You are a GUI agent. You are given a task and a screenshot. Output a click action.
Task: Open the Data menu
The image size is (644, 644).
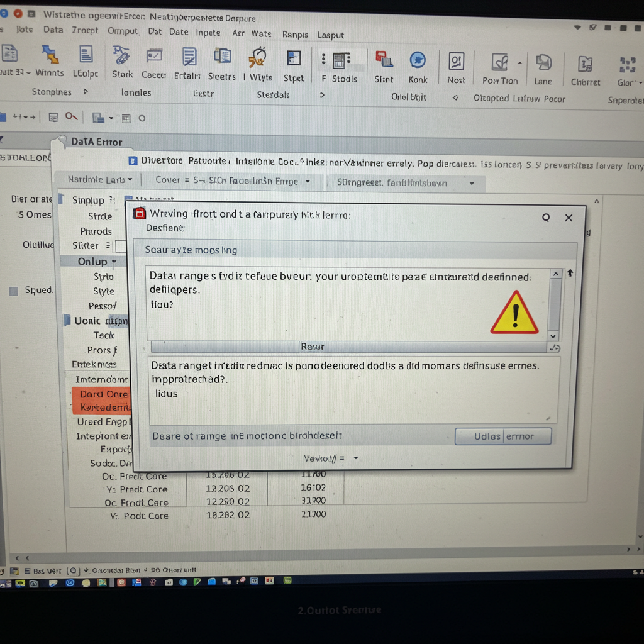(x=53, y=30)
